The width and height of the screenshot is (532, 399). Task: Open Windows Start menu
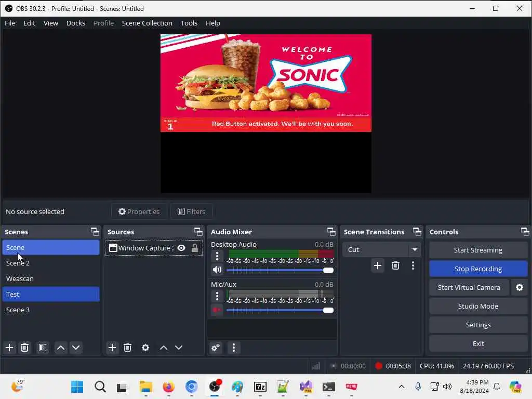coord(77,387)
